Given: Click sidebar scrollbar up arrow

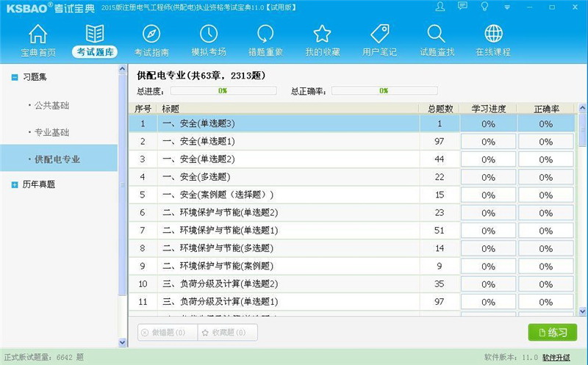Looking at the screenshot, I should coord(122,69).
